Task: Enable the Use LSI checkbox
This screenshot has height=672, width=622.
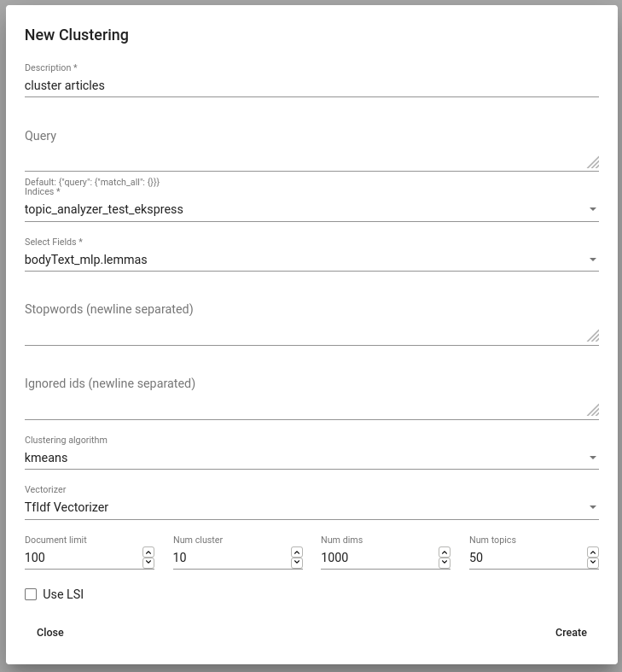Action: coord(31,594)
